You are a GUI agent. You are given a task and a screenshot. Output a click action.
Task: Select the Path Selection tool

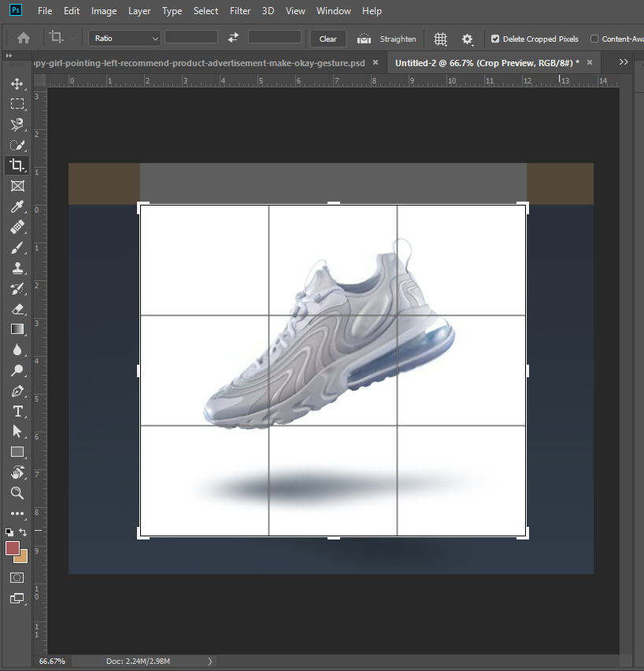[17, 432]
